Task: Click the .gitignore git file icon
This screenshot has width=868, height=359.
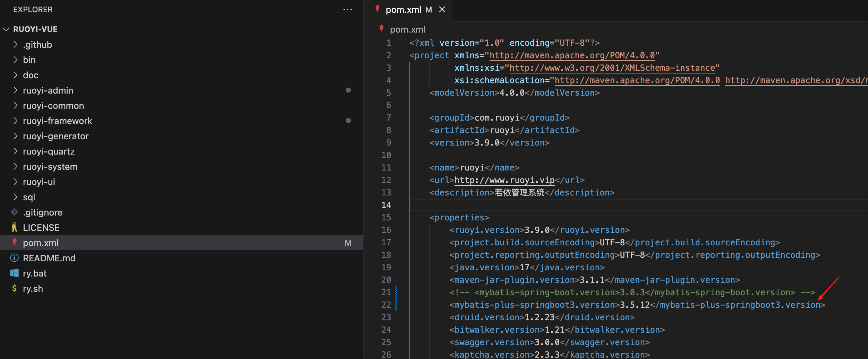Action: (x=14, y=212)
